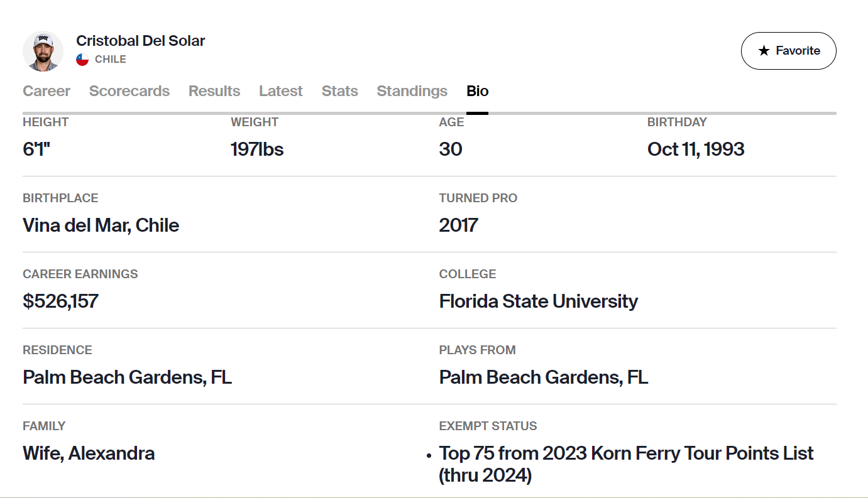868x498 pixels.
Task: Open the Scorecards tab
Action: click(x=129, y=91)
